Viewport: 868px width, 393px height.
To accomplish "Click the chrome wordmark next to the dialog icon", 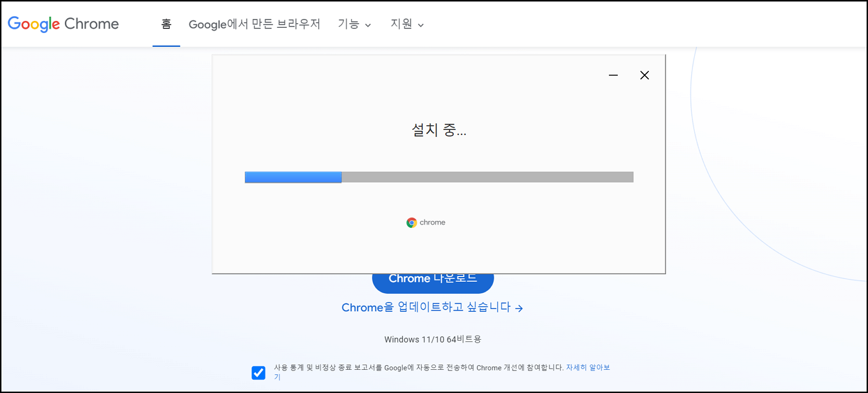I will [x=432, y=222].
